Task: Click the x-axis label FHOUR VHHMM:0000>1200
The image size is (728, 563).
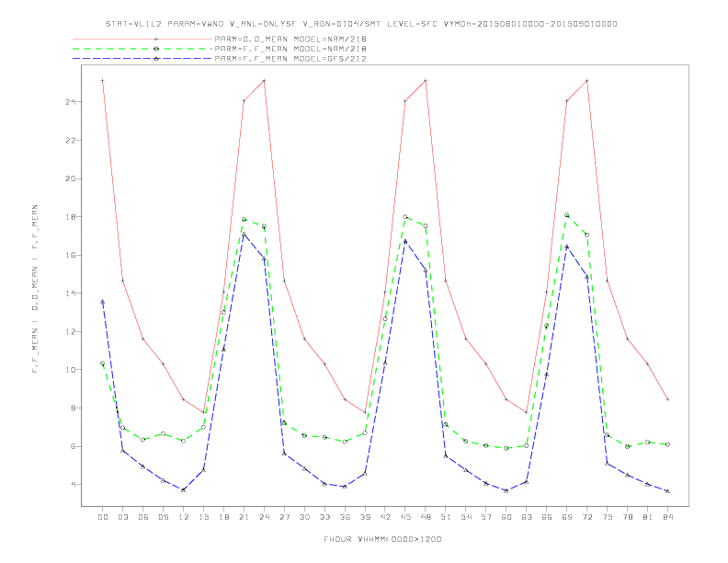Action: click(x=382, y=539)
